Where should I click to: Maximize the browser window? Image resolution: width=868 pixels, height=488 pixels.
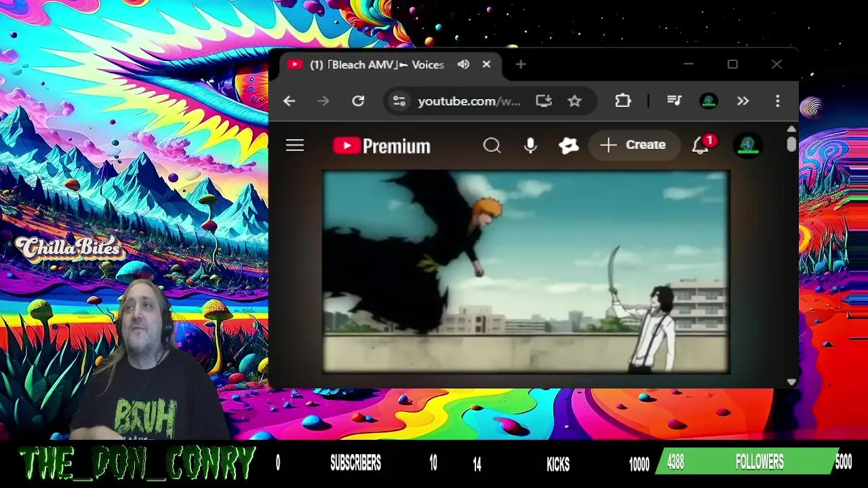(x=732, y=64)
